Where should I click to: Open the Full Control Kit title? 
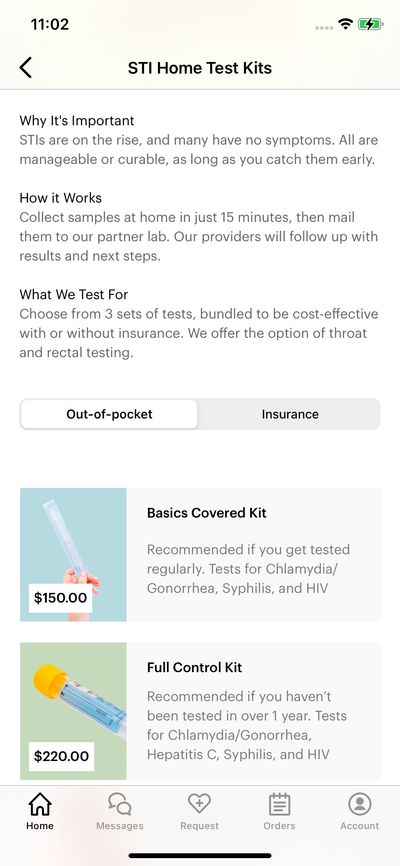point(194,667)
